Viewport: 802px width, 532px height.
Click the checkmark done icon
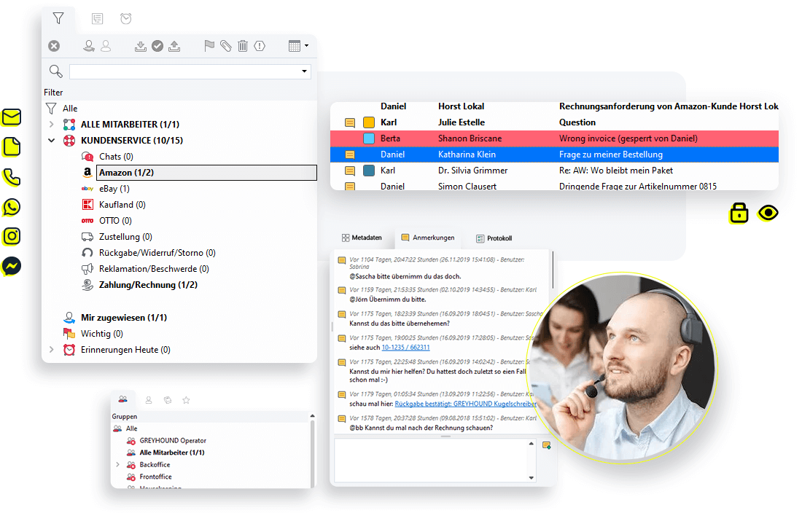tap(157, 46)
